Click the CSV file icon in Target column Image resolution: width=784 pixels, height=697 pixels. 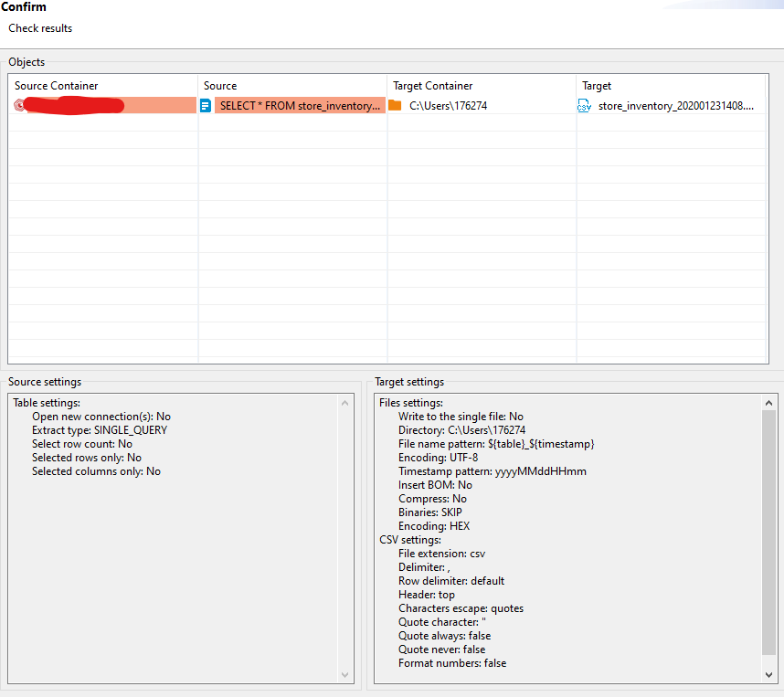[584, 105]
